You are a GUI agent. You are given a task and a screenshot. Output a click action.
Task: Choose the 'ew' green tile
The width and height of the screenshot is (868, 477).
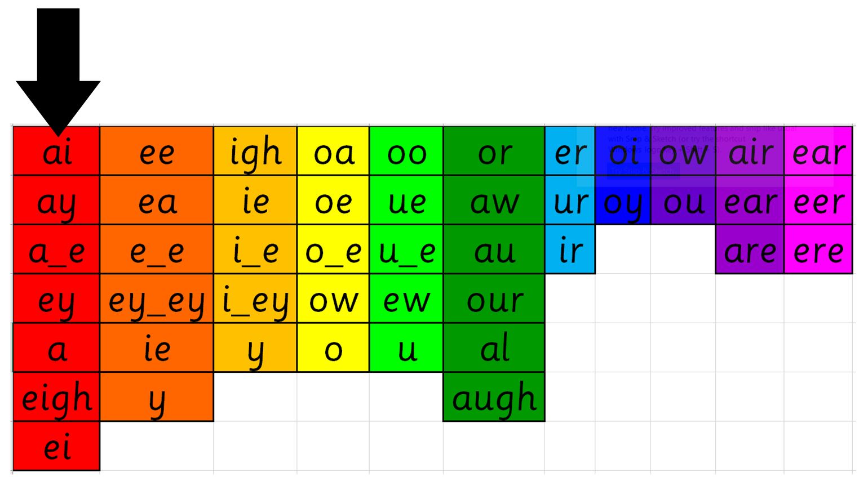(x=406, y=298)
